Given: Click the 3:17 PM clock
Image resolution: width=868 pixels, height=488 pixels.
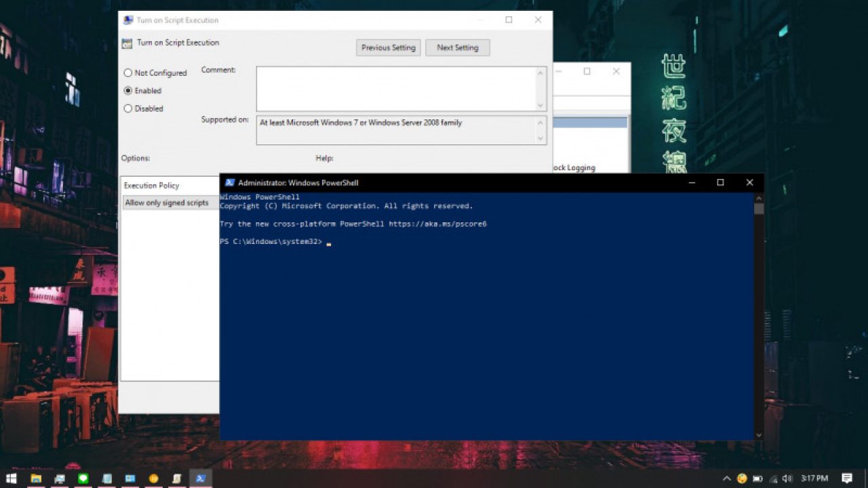Looking at the screenshot, I should (814, 479).
